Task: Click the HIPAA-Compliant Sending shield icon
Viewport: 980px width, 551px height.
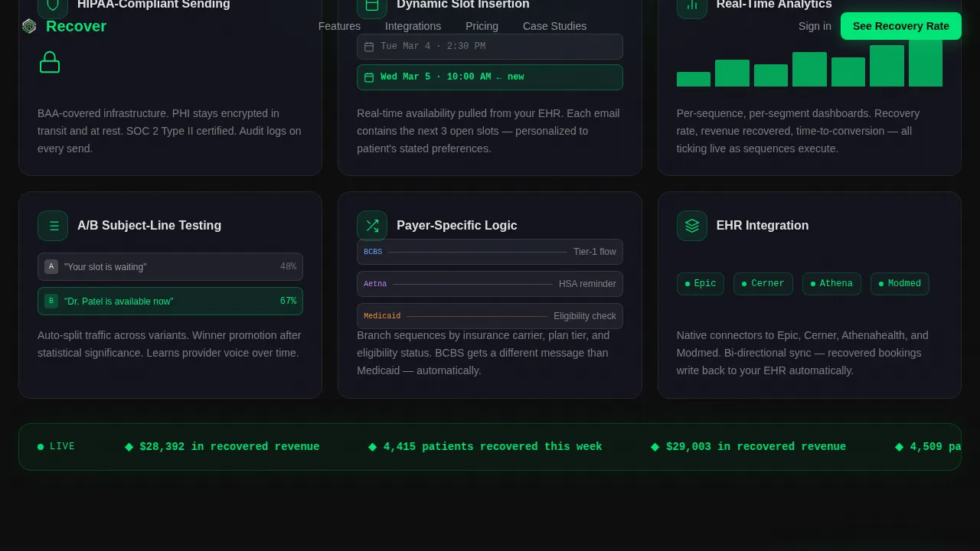Action: point(53,6)
